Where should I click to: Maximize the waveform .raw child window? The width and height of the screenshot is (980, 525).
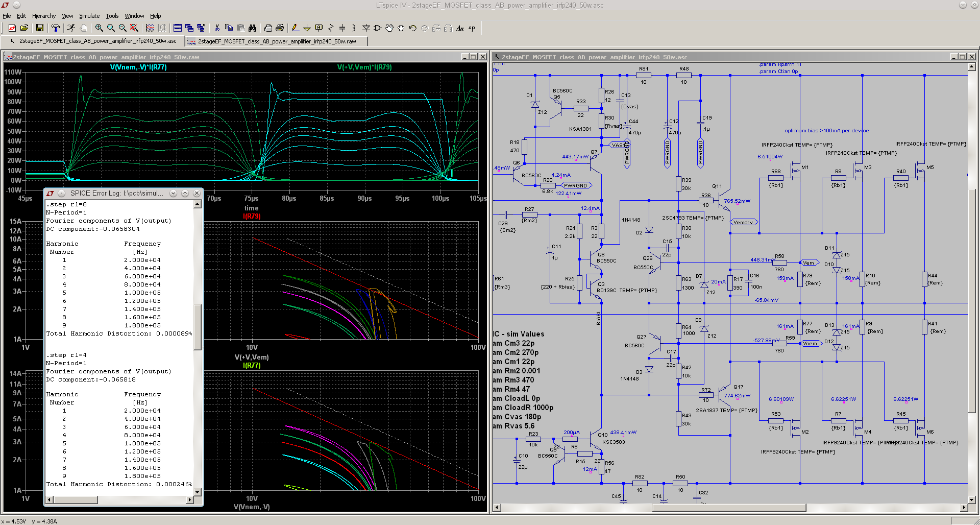tap(474, 57)
